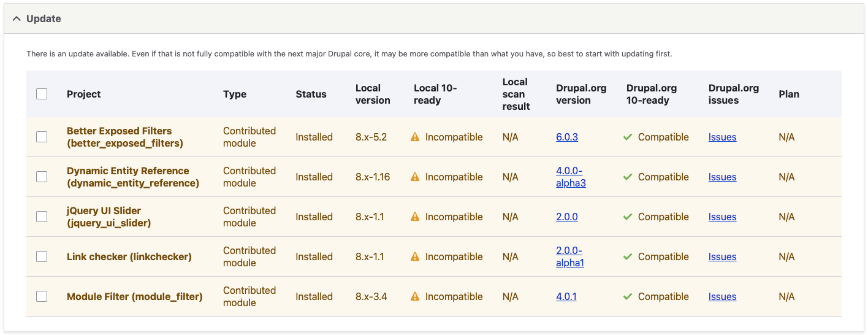This screenshot has width=868, height=335.
Task: Select Better Exposed Filters project name
Action: coord(125,137)
